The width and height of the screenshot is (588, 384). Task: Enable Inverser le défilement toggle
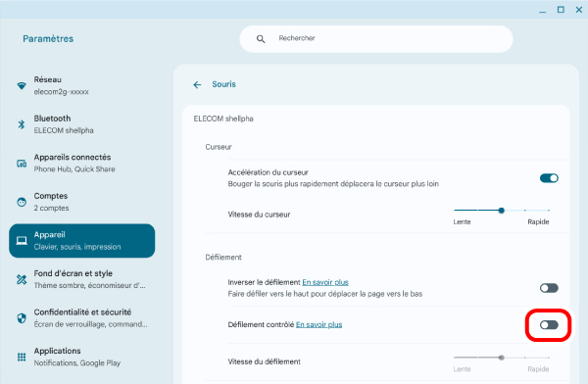click(x=549, y=288)
